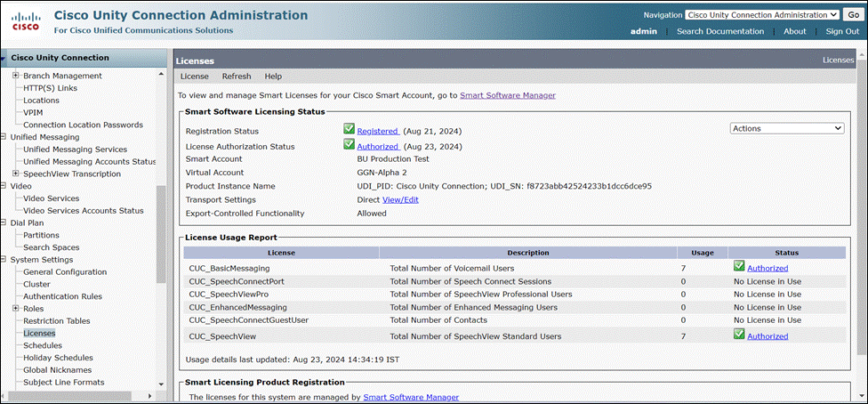Viewport: 868px width, 404px height.
Task: Click View/Edit transport settings link
Action: pyautogui.click(x=400, y=200)
